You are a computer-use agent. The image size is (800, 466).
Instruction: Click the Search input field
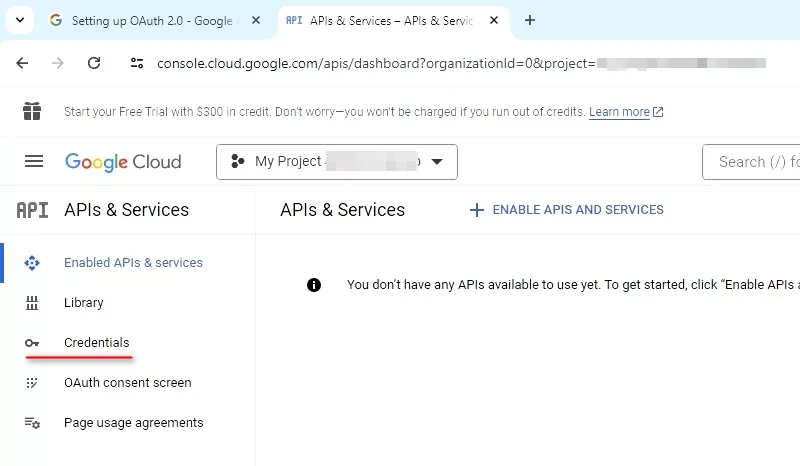(751, 162)
